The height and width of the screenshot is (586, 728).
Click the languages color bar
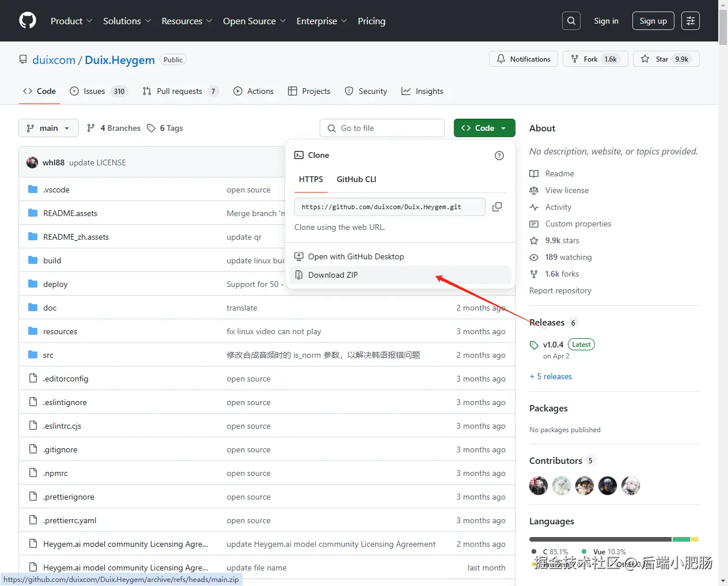614,539
